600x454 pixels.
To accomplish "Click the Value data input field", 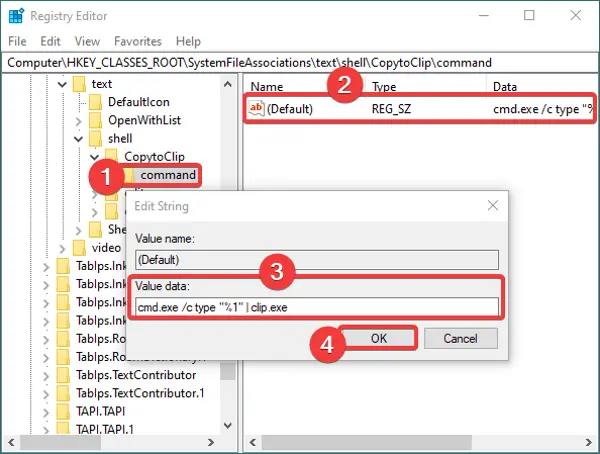I will pyautogui.click(x=317, y=307).
